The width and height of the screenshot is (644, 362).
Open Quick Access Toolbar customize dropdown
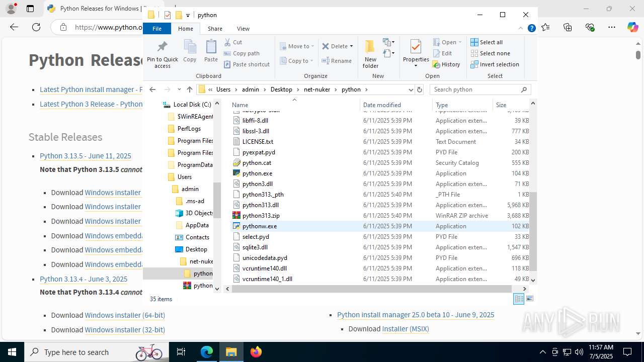click(188, 15)
